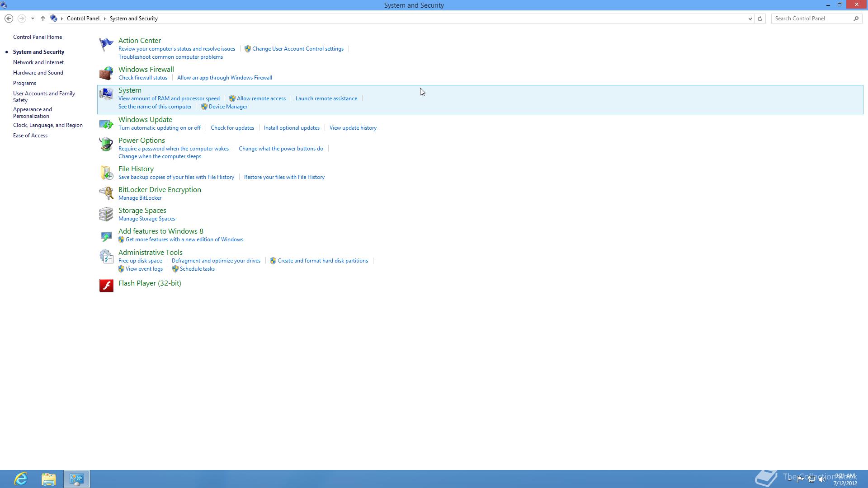The height and width of the screenshot is (488, 868).
Task: Click Check firewall status link
Action: [143, 78]
